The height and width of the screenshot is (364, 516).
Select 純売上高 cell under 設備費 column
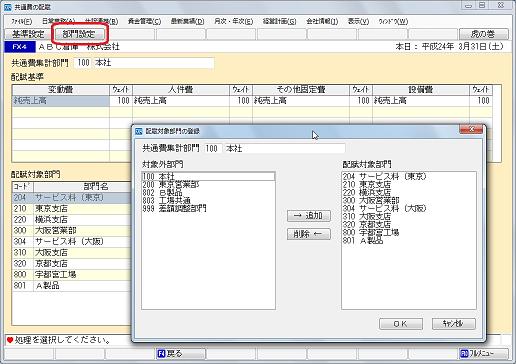[421, 101]
